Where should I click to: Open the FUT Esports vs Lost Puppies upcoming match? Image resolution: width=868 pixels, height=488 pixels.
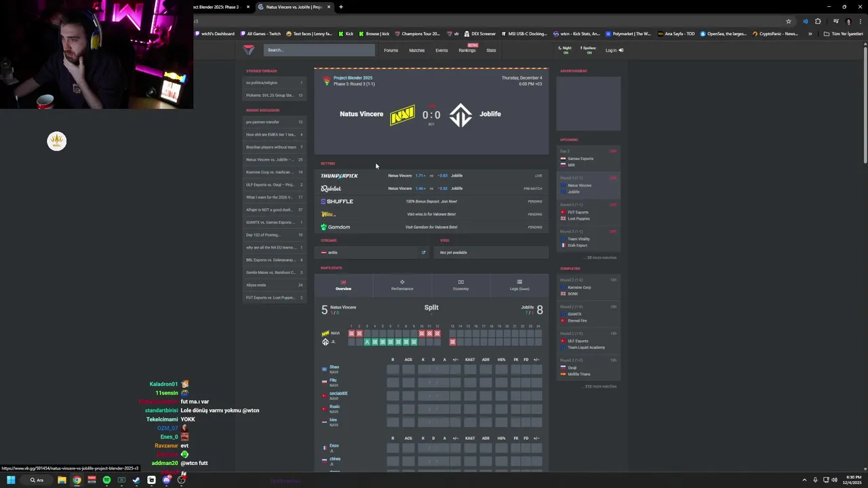pyautogui.click(x=589, y=212)
